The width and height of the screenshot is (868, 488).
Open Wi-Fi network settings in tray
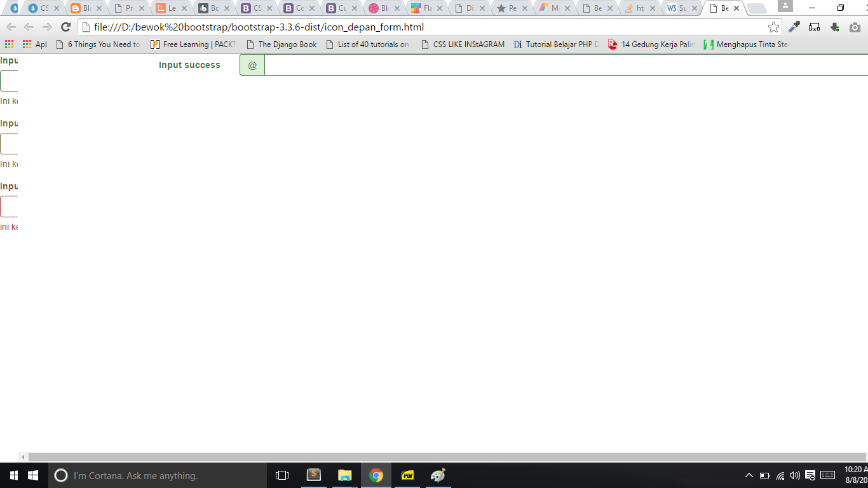click(780, 475)
